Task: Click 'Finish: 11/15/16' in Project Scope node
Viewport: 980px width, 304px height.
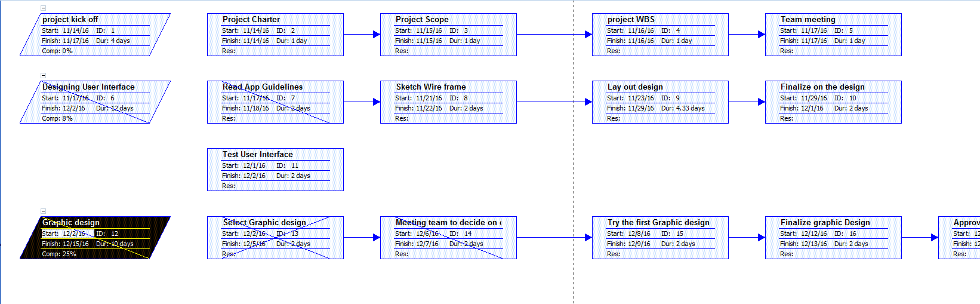Action: click(418, 41)
